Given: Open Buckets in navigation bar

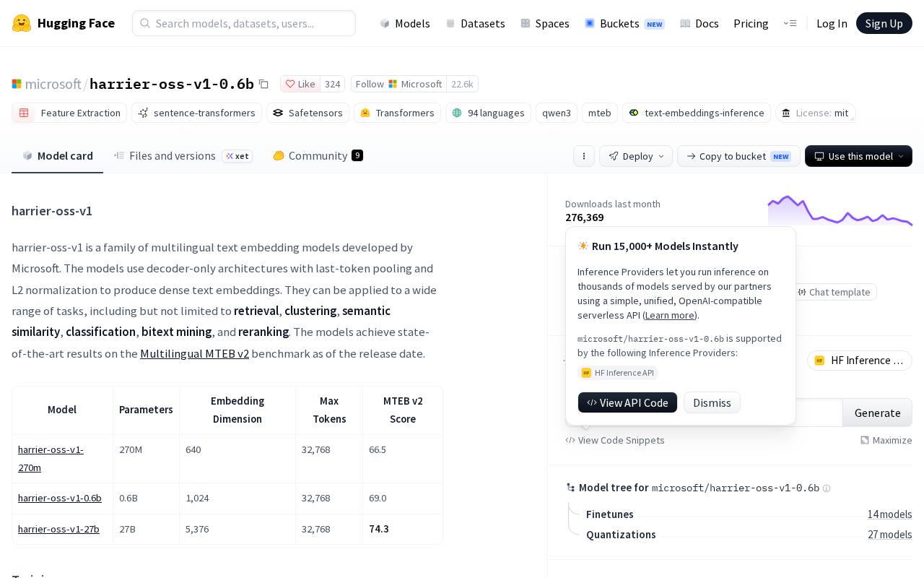Looking at the screenshot, I should [x=624, y=23].
